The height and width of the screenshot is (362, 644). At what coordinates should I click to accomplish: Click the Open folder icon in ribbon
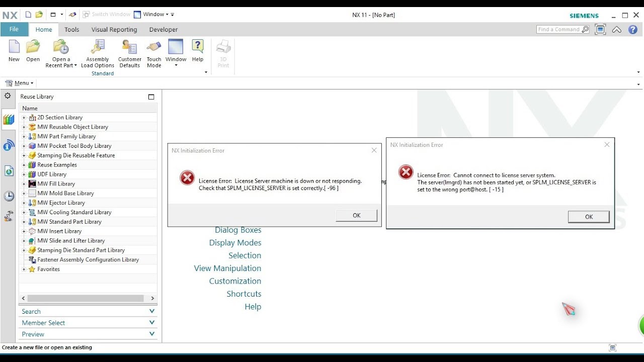33,47
